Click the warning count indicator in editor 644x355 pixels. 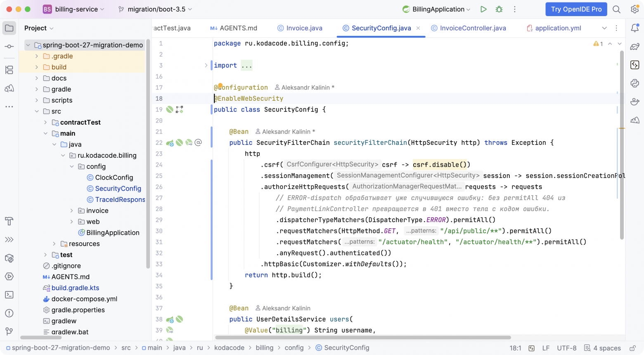click(598, 44)
